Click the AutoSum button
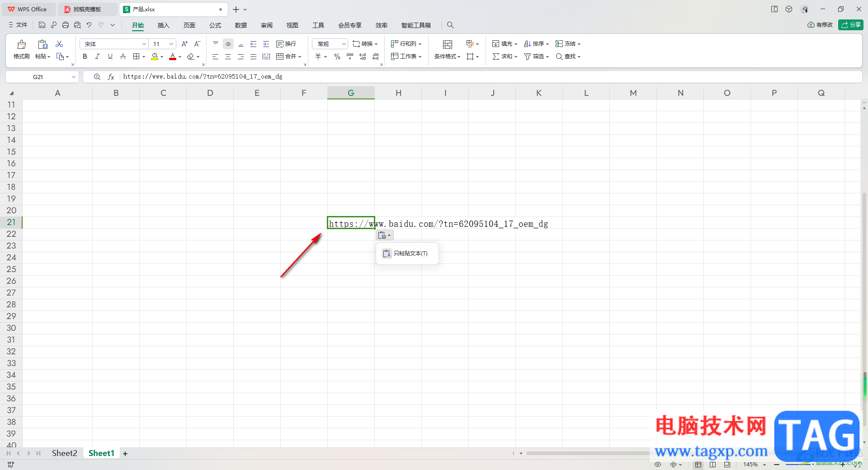 tap(505, 56)
